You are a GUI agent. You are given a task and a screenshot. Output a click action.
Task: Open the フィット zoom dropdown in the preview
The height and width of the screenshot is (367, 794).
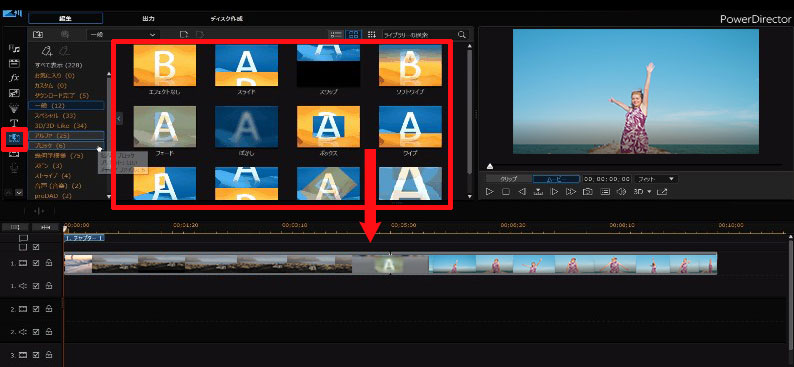[x=656, y=179]
